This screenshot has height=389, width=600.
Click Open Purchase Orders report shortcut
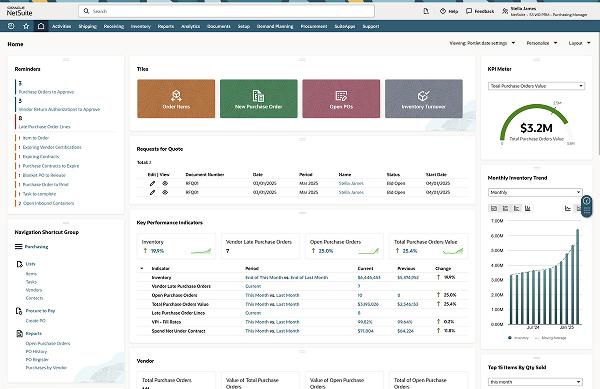(x=48, y=343)
